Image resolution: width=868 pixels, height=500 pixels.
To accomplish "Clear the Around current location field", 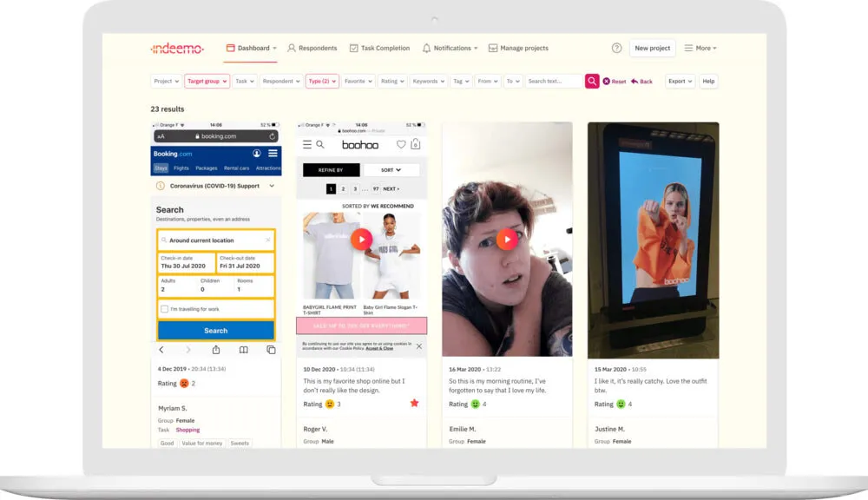I will click(268, 240).
